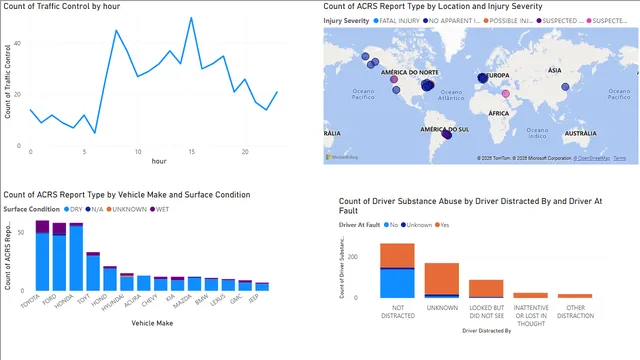Screen dimensions: 640x360
Task: Open the map Terms link
Action: [x=619, y=158]
